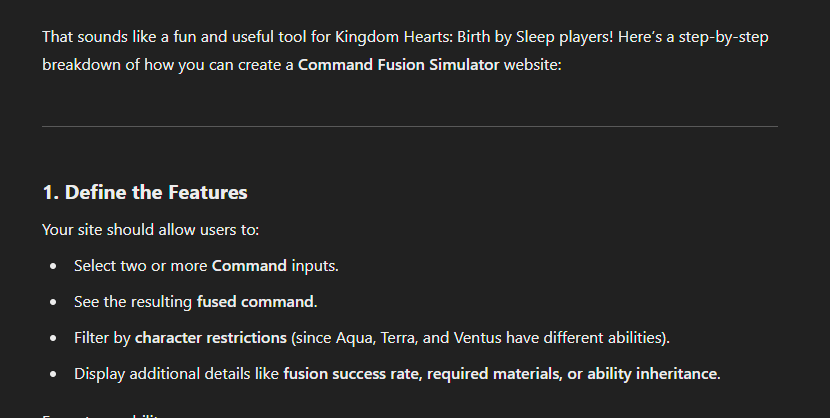Click "Your site should allow users to:" line
Viewport: 830px width, 418px height.
150,230
